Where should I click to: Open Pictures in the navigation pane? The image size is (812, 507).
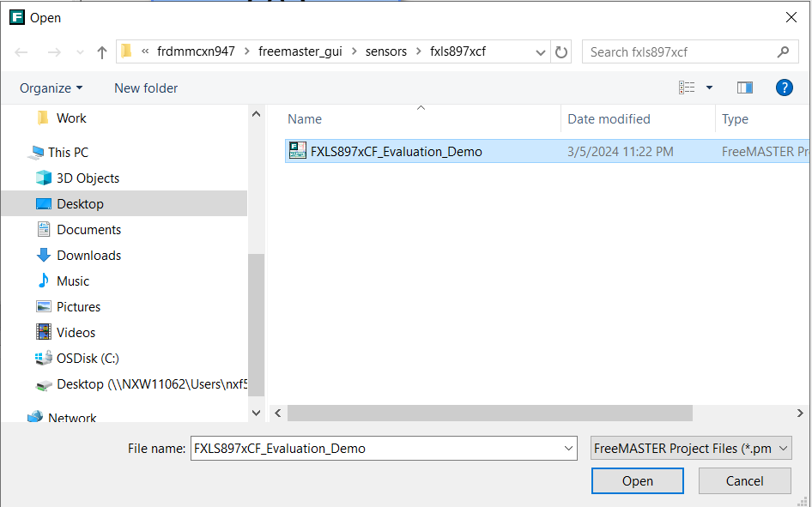78,307
